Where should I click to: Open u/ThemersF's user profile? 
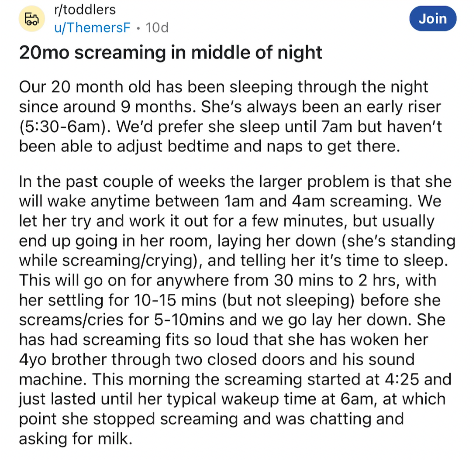[x=92, y=27]
